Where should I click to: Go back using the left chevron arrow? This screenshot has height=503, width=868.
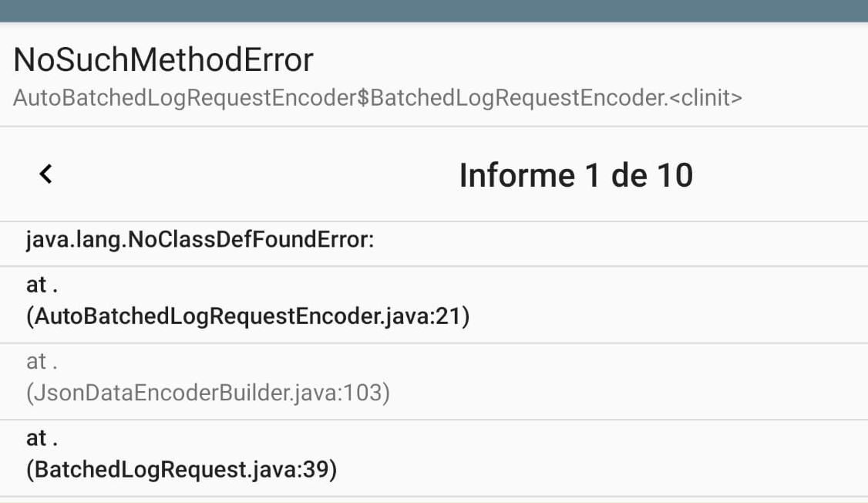(x=45, y=174)
